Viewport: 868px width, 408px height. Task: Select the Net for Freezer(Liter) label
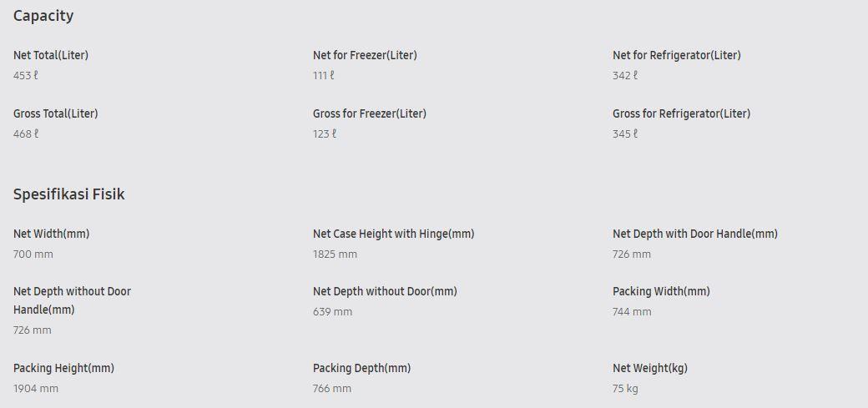click(x=365, y=55)
